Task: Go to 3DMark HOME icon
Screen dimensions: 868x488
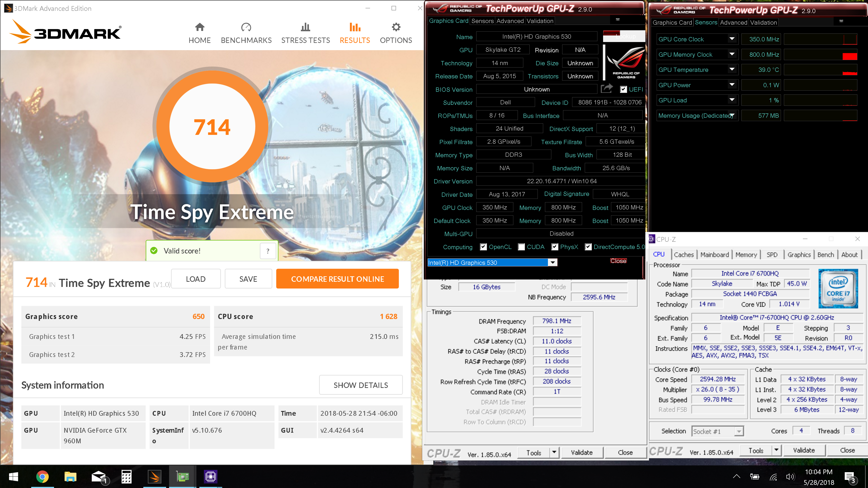Action: 199,27
